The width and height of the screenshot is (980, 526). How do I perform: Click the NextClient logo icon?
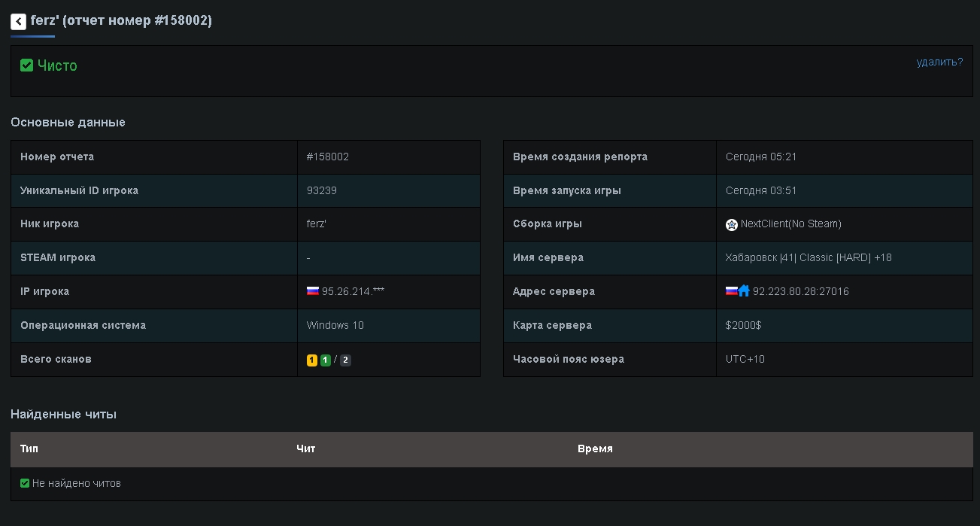coord(731,224)
